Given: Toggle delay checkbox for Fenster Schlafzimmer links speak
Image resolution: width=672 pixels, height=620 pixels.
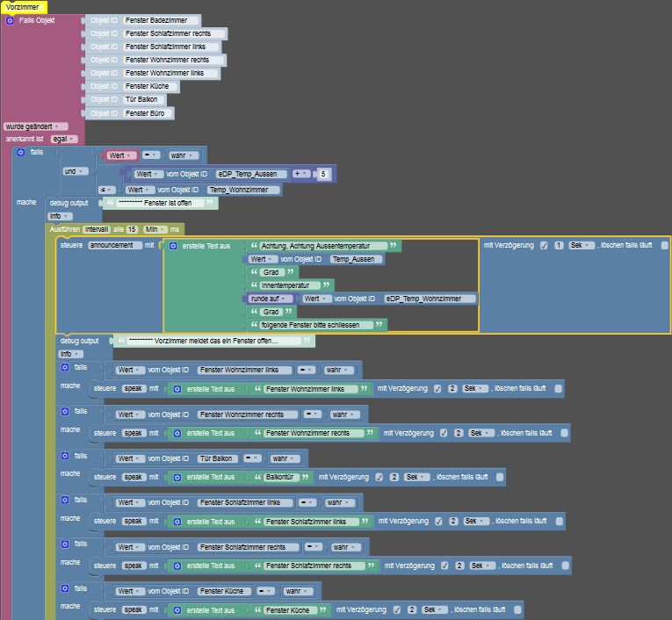Looking at the screenshot, I should point(438,521).
